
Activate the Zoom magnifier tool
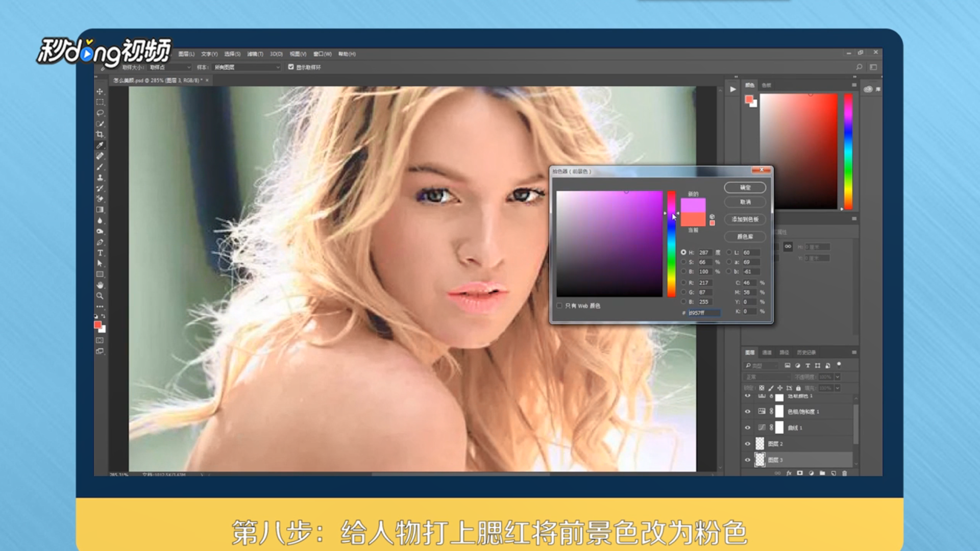coord(100,296)
